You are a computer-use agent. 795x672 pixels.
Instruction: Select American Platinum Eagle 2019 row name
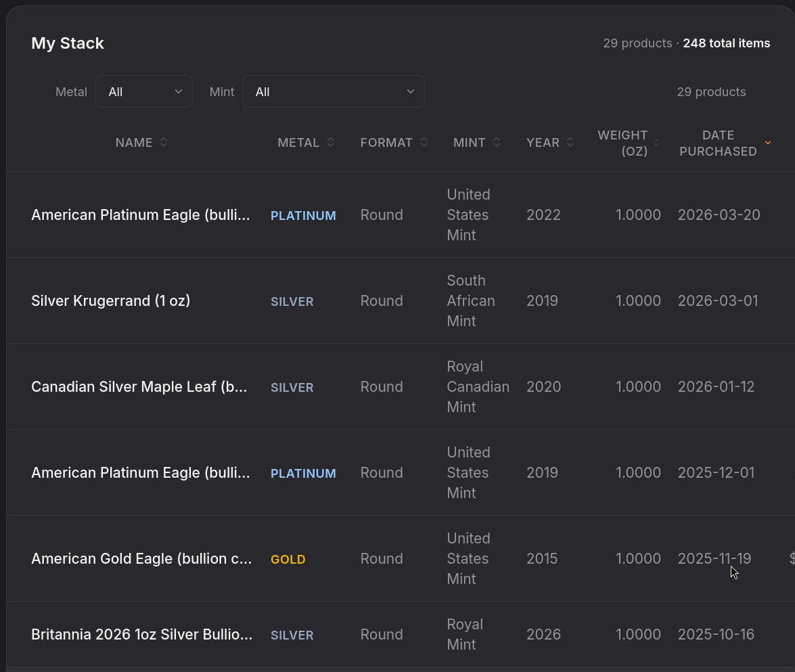141,472
